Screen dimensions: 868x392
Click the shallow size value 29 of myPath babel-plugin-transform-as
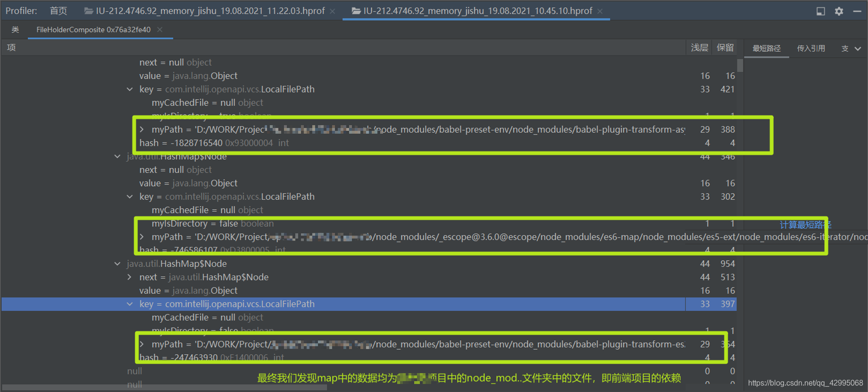(x=705, y=129)
